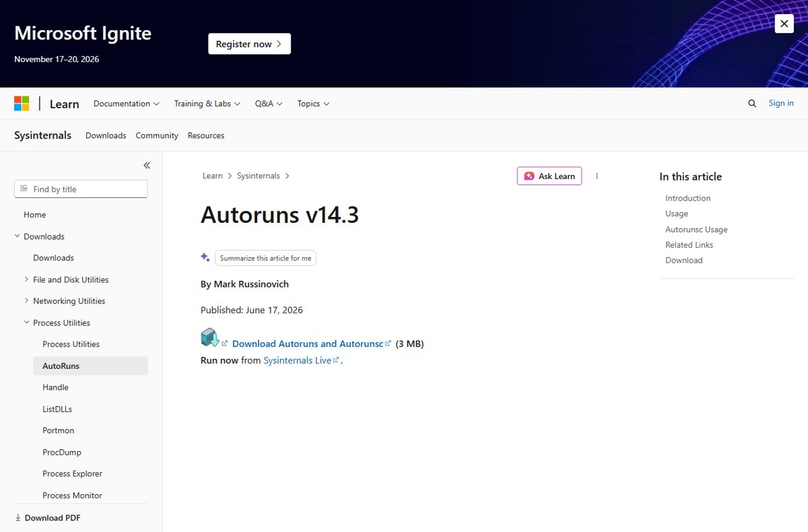Go to Learn home link in header
808x532 pixels.
pyautogui.click(x=65, y=104)
